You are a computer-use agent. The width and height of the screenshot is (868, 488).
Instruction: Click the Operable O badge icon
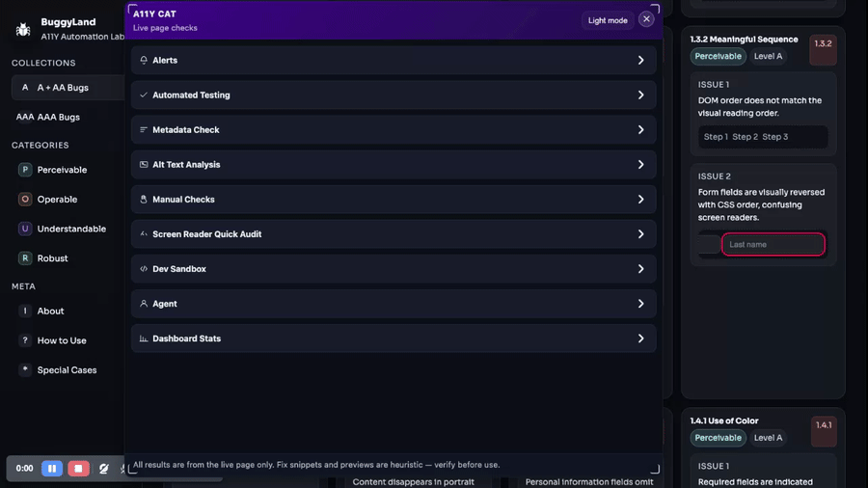pos(25,199)
